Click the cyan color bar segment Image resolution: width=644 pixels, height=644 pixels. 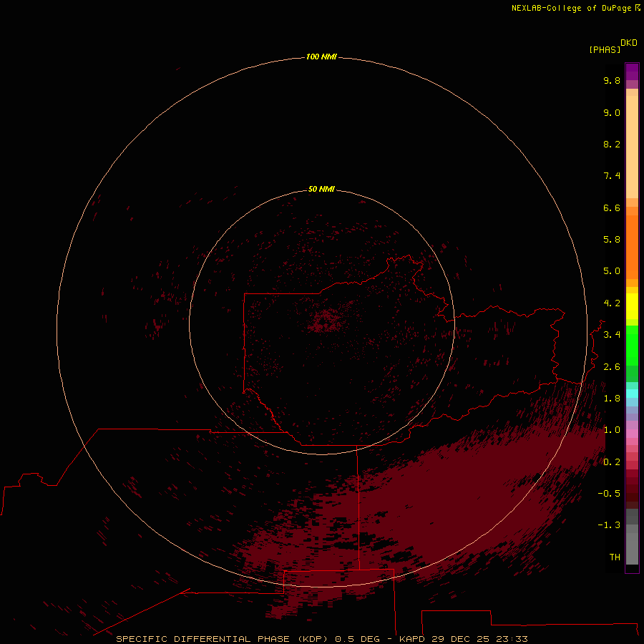pos(632,394)
